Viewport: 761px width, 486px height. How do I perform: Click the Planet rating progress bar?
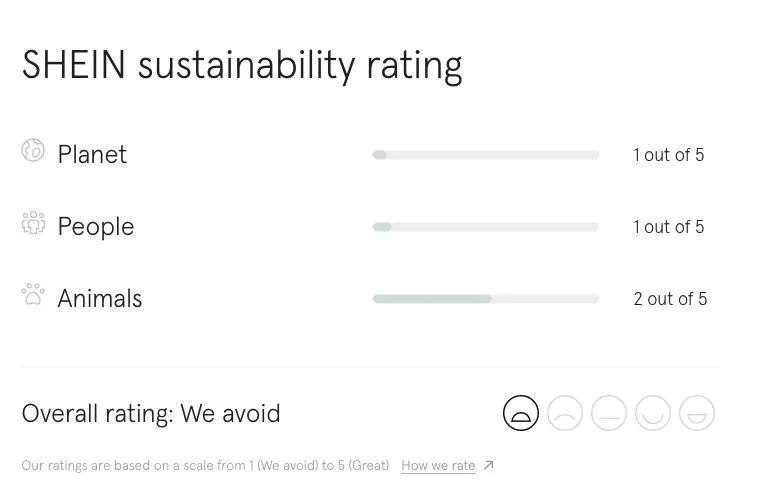point(485,155)
